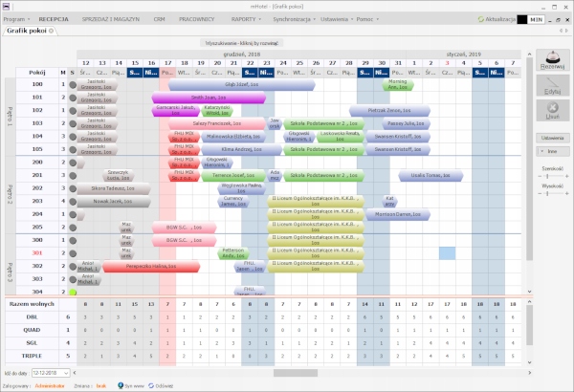Select Usalis Tomas reservation bar

(430, 176)
